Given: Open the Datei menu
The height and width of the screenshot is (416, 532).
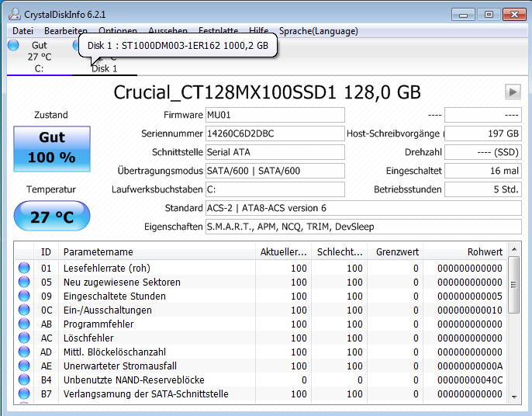Looking at the screenshot, I should 22,31.
